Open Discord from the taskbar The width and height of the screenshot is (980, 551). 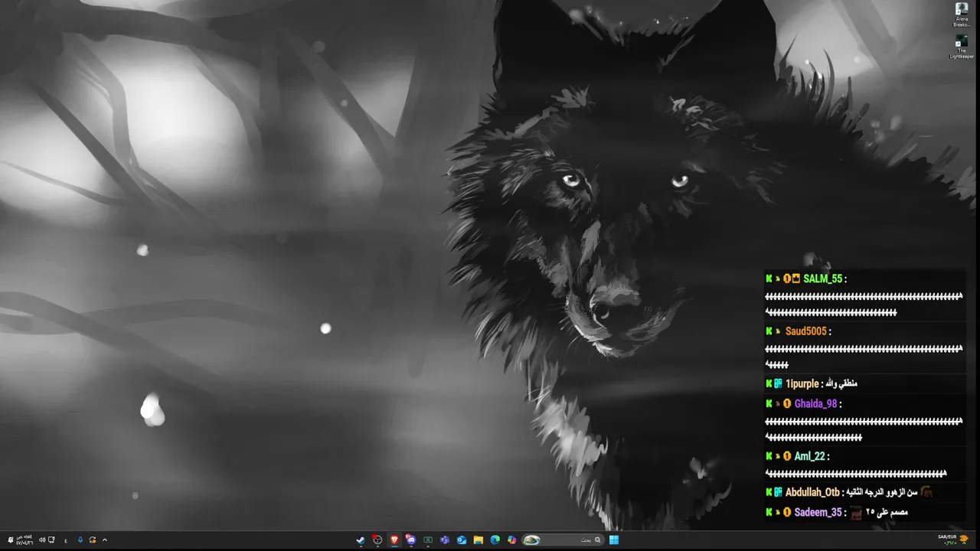[411, 540]
